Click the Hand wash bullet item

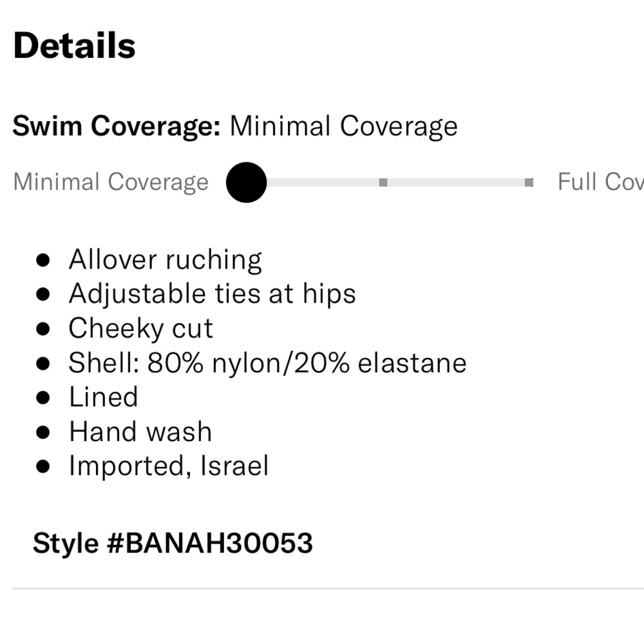click(x=140, y=431)
